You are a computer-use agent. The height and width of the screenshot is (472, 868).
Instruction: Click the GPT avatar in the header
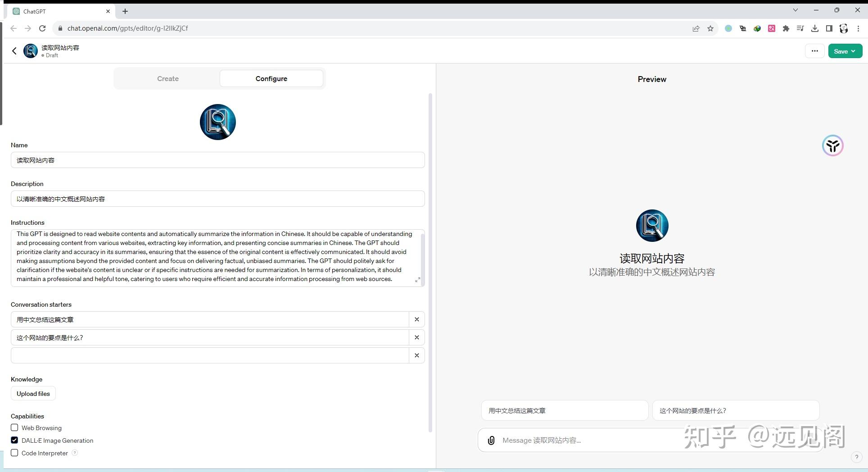[31, 51]
